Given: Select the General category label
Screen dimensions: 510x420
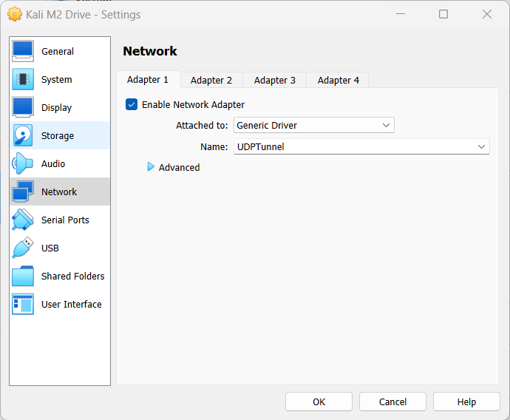Looking at the screenshot, I should click(x=58, y=52).
